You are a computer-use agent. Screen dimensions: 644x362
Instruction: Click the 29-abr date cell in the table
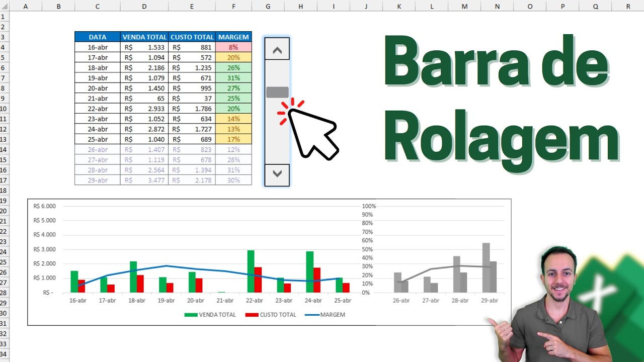[x=98, y=180]
